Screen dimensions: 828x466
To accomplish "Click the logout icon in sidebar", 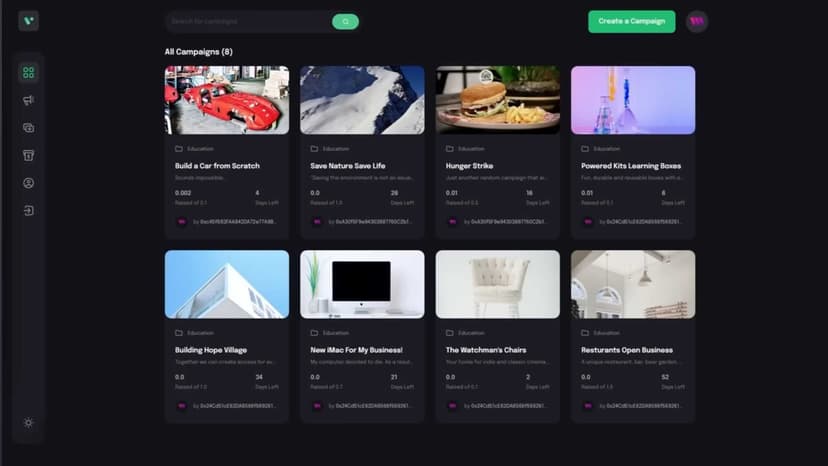I will point(29,211).
